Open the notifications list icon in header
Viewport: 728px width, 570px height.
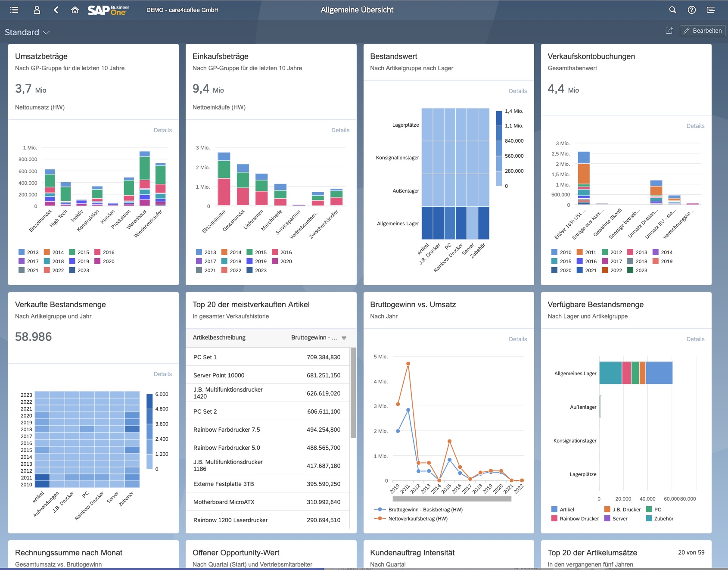(x=710, y=10)
